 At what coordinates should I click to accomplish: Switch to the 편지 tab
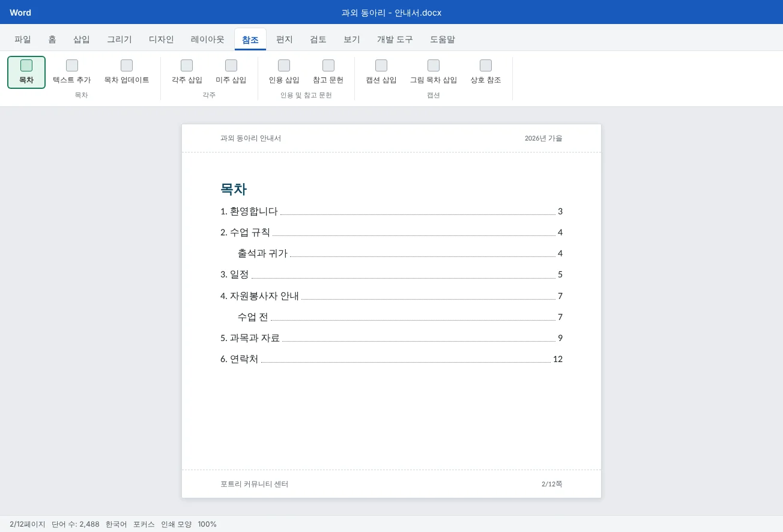click(x=285, y=40)
